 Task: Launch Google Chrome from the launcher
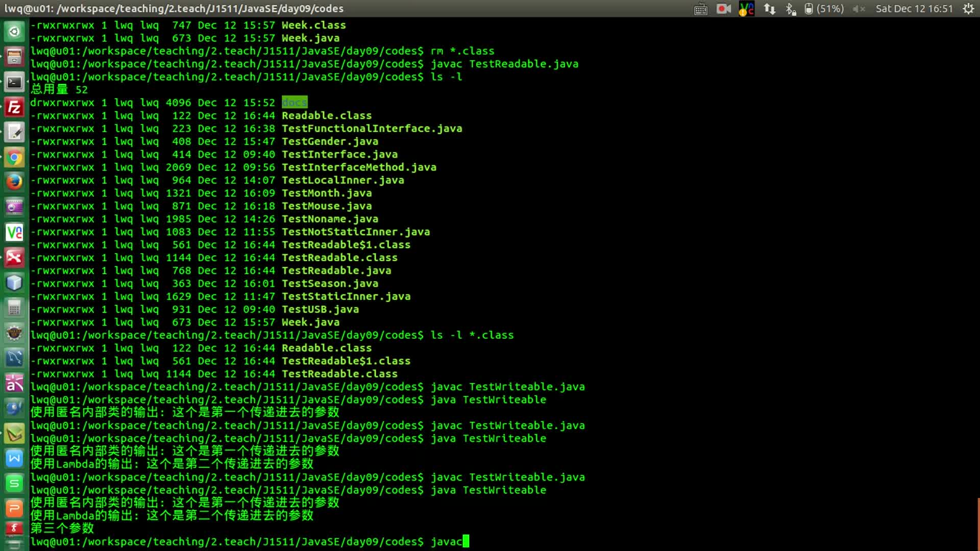pyautogui.click(x=14, y=157)
